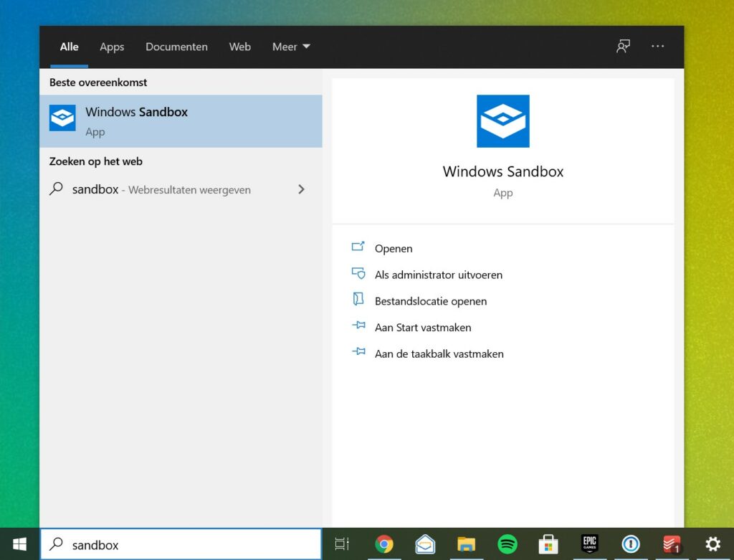Switch to the Alle tab

tap(70, 47)
